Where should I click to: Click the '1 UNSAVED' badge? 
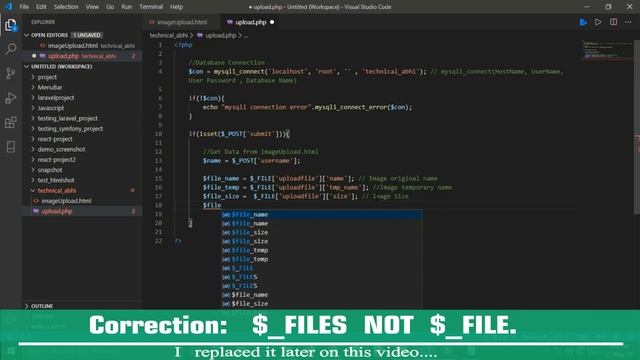87,35
